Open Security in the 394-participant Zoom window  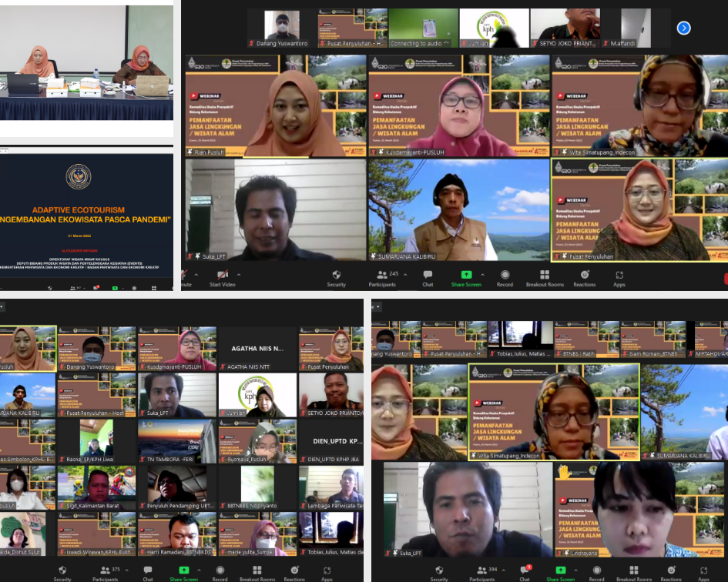coord(439,574)
